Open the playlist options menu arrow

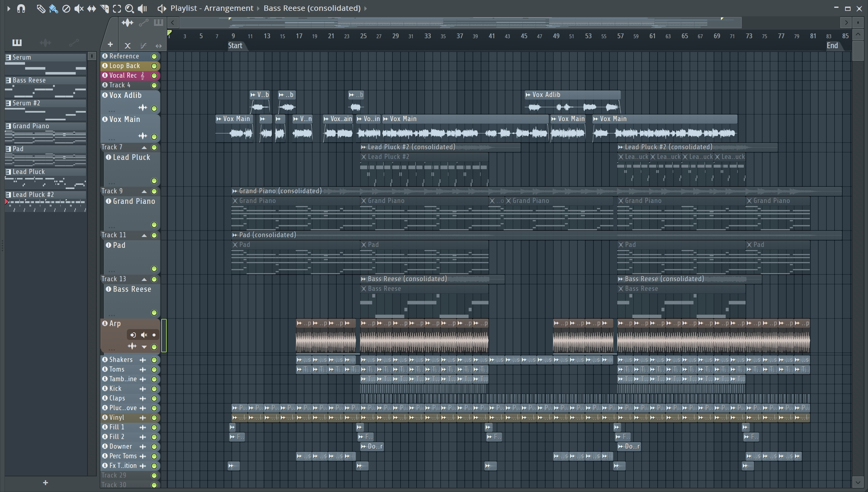(9, 8)
